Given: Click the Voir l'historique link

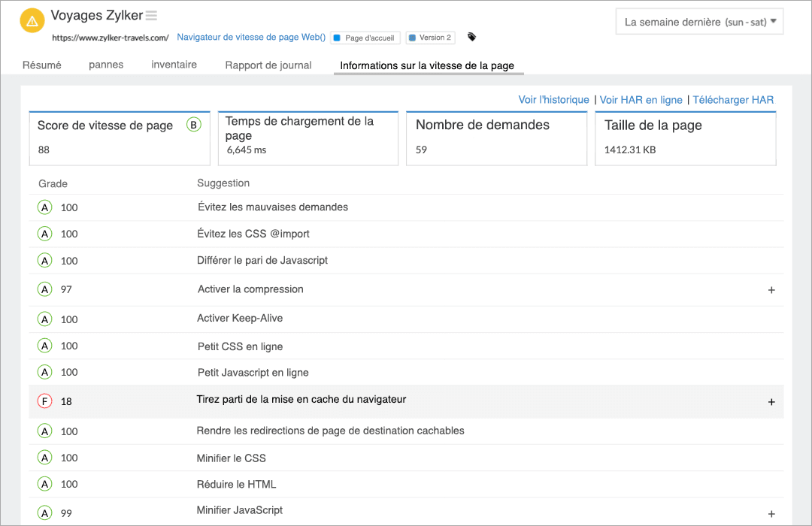Looking at the screenshot, I should click(x=553, y=100).
